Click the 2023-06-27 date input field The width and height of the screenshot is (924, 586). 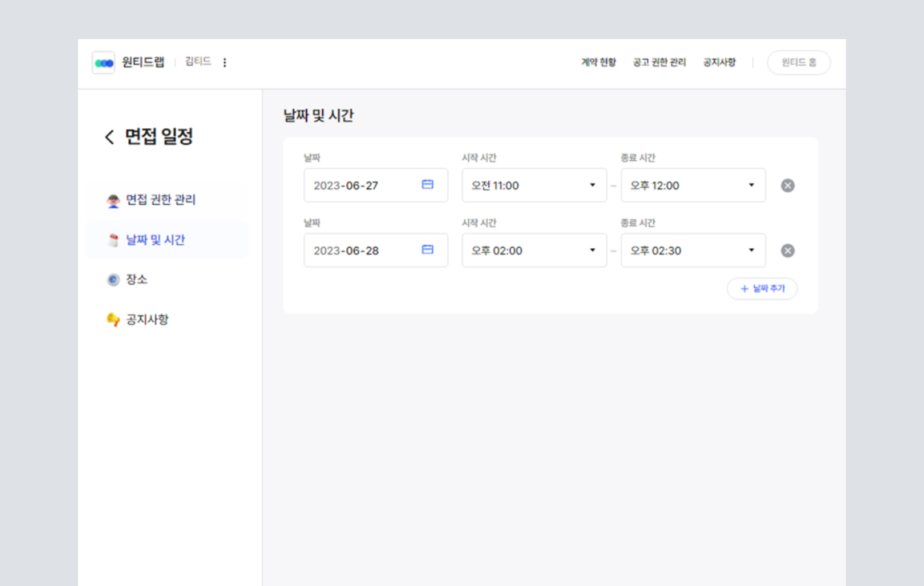click(375, 186)
